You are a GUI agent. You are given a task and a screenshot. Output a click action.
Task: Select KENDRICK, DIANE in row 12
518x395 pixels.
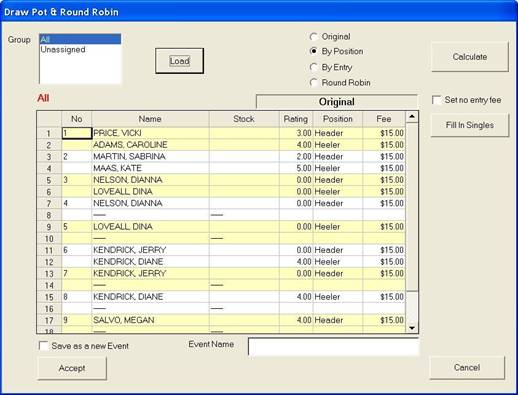click(x=150, y=262)
